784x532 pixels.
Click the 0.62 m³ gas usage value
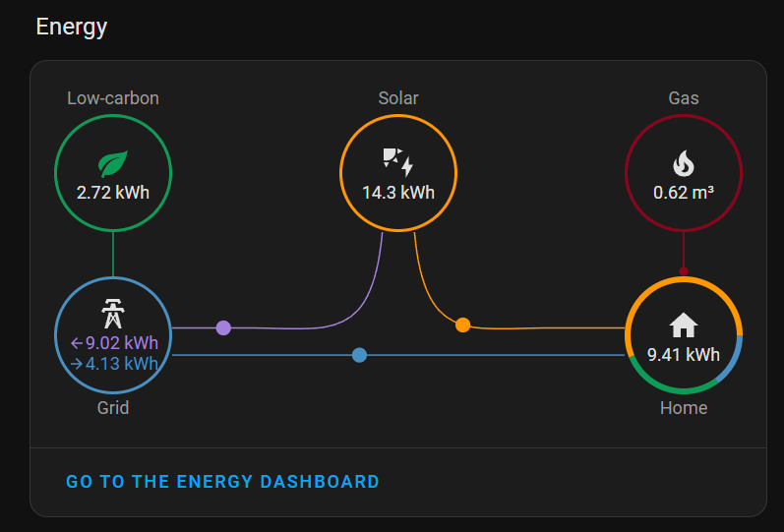(683, 193)
